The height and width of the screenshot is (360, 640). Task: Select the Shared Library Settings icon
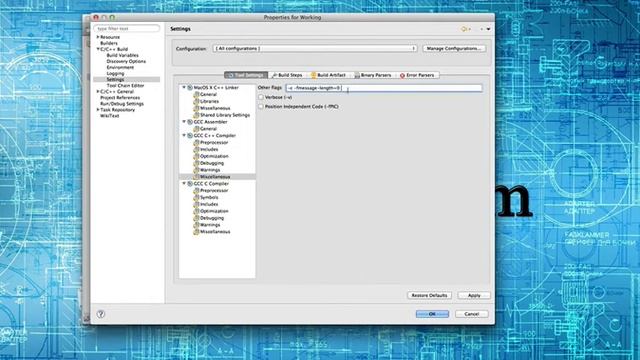[x=196, y=115]
